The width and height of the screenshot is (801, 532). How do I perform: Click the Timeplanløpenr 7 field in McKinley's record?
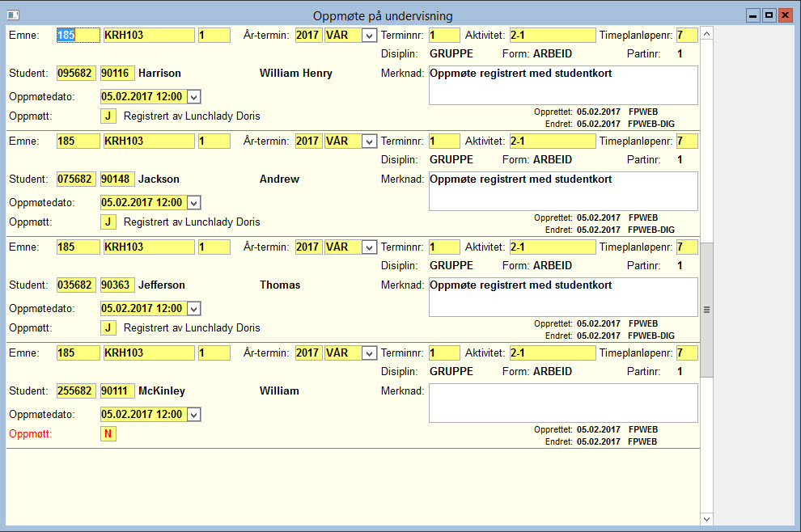(687, 353)
